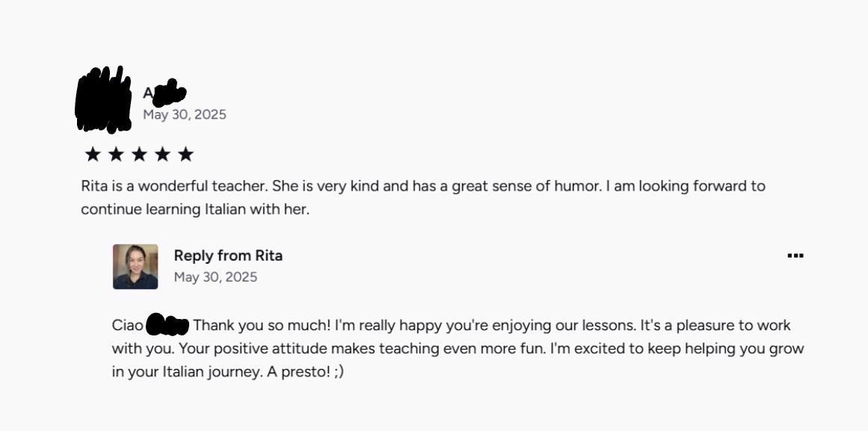Click the word "Ciao" in Rita's reply
This screenshot has width=868, height=431.
click(x=127, y=326)
